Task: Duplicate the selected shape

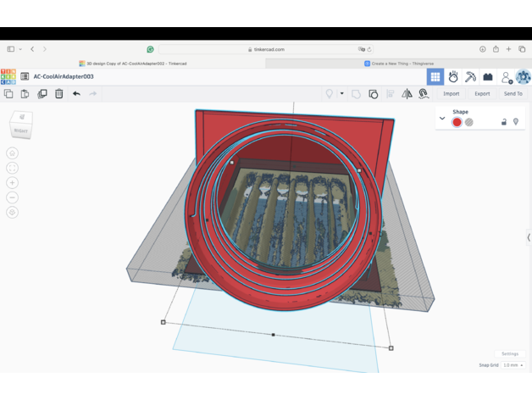Action: [42, 94]
